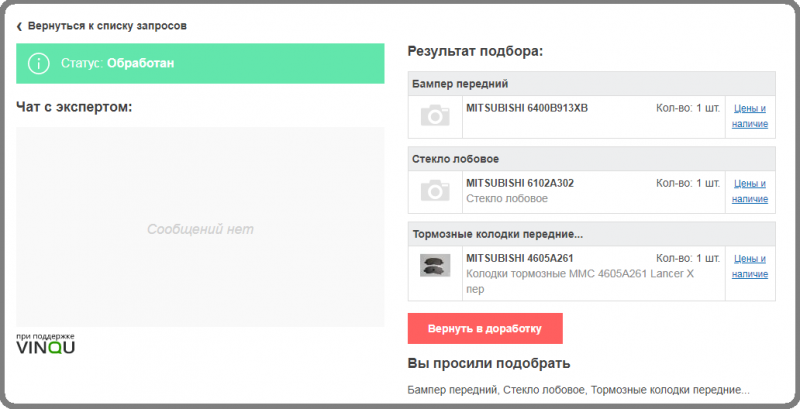The image size is (800, 409).
Task: Click 'Кол-во: 1 шт.' for the front bumper
Action: point(688,108)
